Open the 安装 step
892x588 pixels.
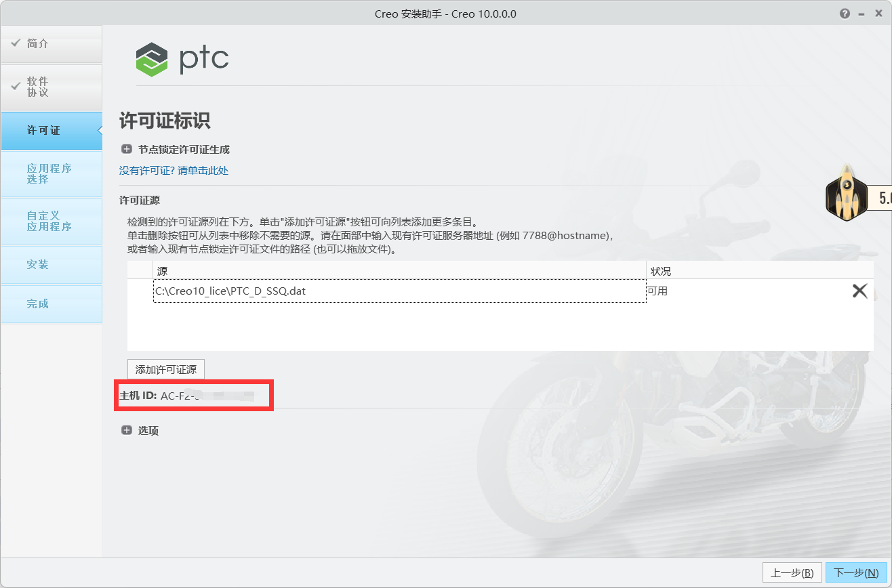[x=52, y=265]
